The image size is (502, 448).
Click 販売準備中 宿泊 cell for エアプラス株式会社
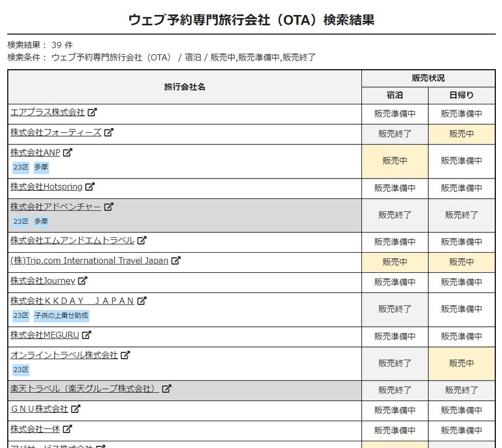click(x=395, y=114)
